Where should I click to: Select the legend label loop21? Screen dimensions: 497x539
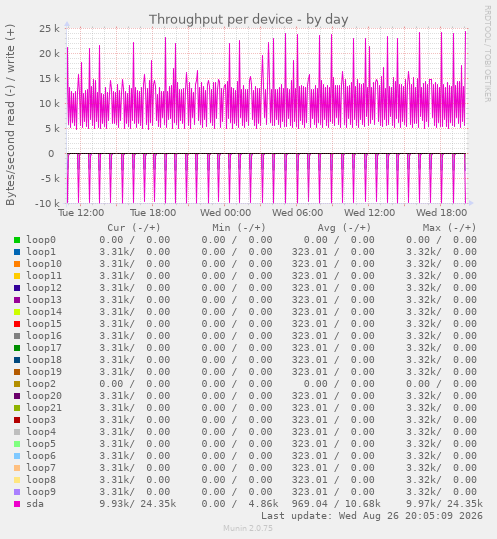(44, 408)
